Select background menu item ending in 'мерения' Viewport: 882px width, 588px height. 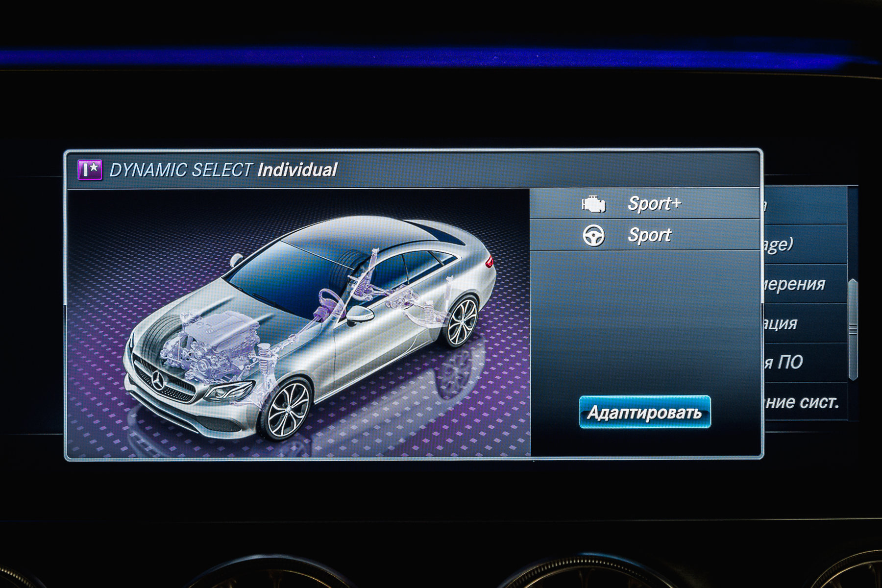pos(805,284)
